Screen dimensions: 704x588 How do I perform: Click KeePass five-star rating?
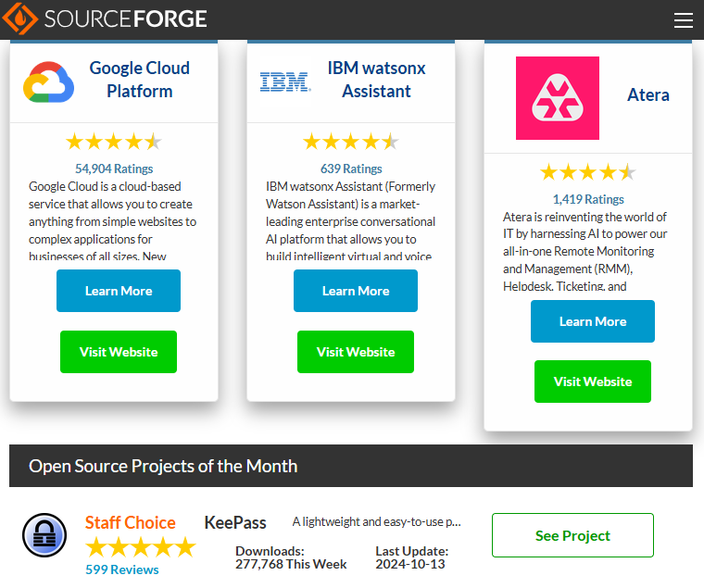[x=141, y=547]
